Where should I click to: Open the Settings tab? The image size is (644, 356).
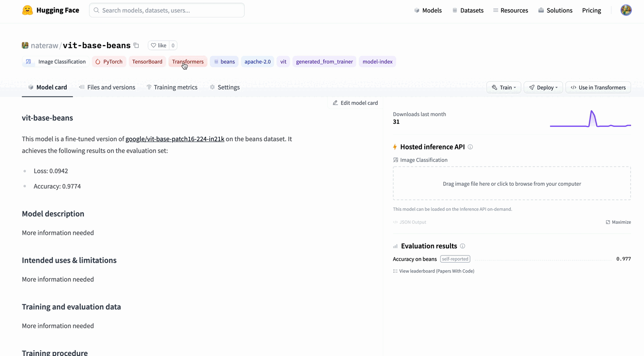tap(225, 87)
